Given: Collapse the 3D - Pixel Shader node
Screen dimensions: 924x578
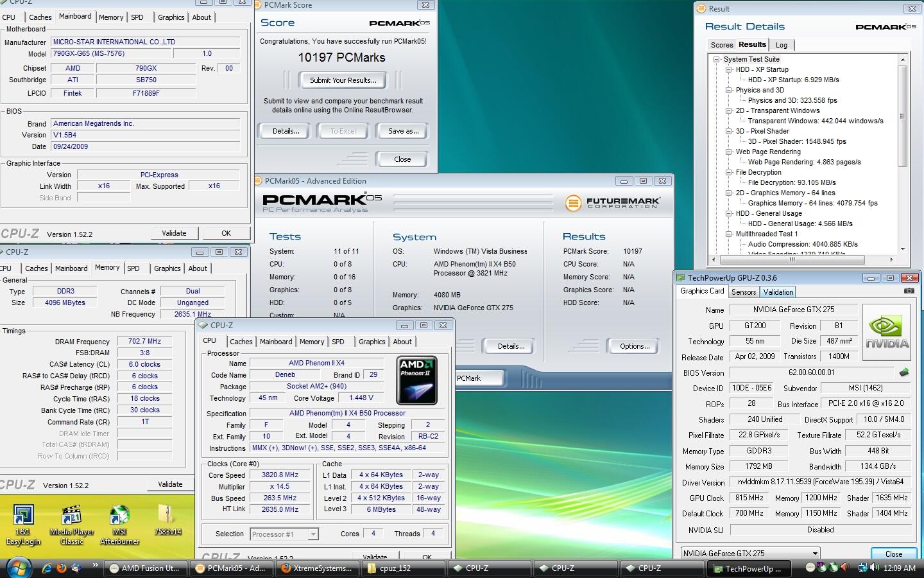Looking at the screenshot, I should coord(728,131).
